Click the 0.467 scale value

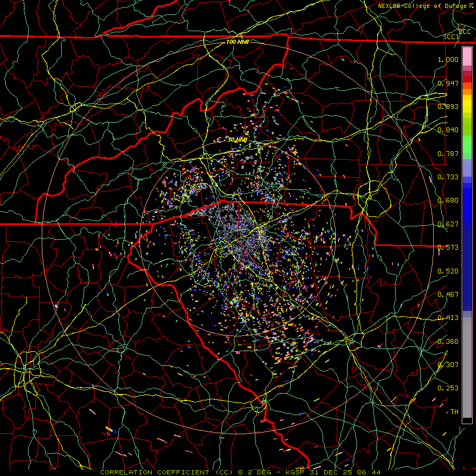(x=448, y=295)
